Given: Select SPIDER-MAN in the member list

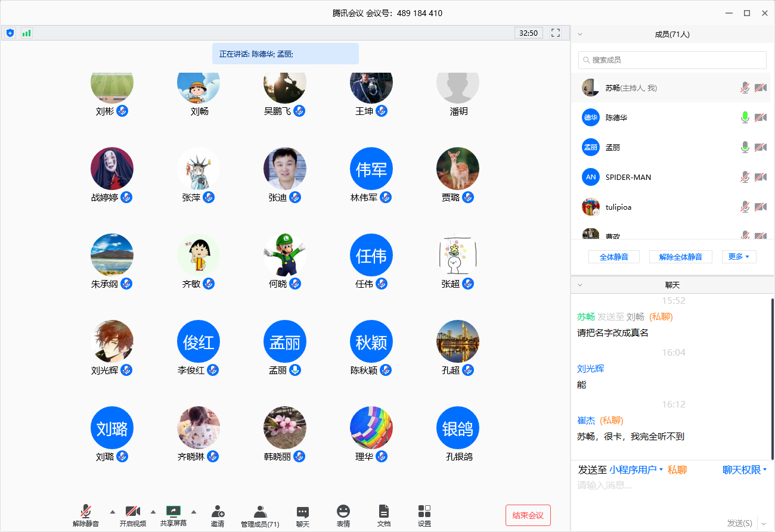Looking at the screenshot, I should (x=628, y=178).
